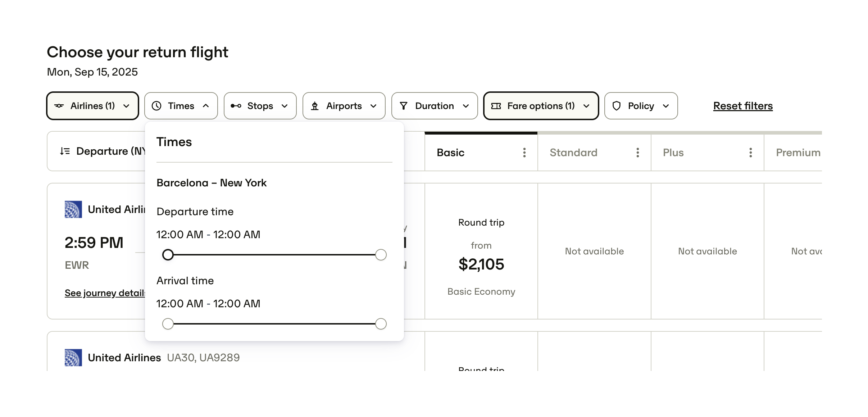The image size is (868, 417).
Task: Open the Basic fare three-dot menu
Action: (524, 153)
